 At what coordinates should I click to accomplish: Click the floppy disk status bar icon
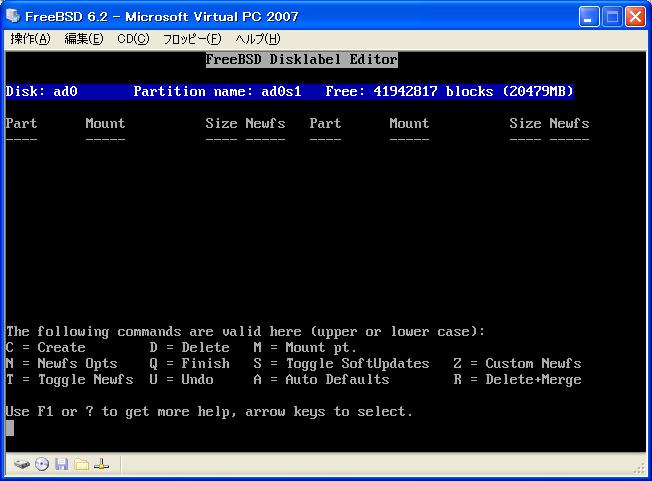pos(62,464)
